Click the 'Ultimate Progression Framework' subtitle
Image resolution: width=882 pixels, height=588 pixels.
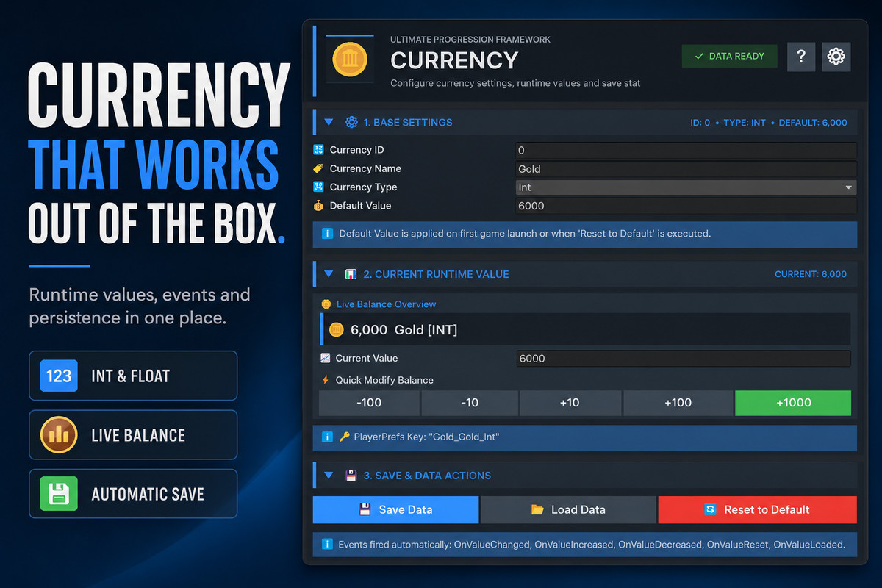(x=470, y=40)
